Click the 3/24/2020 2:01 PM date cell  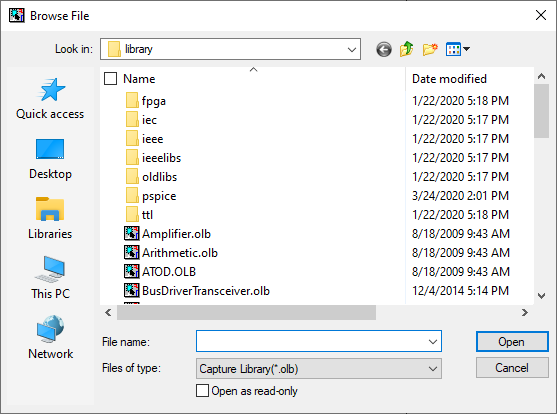point(460,195)
